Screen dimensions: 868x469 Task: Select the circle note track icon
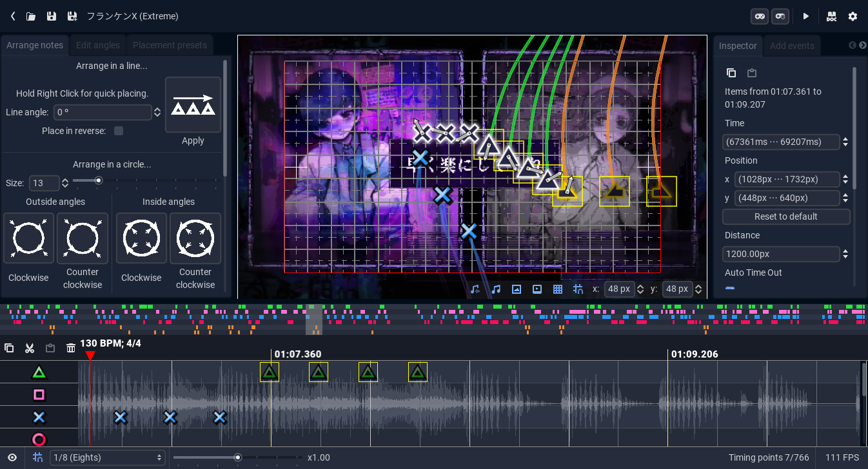39,439
